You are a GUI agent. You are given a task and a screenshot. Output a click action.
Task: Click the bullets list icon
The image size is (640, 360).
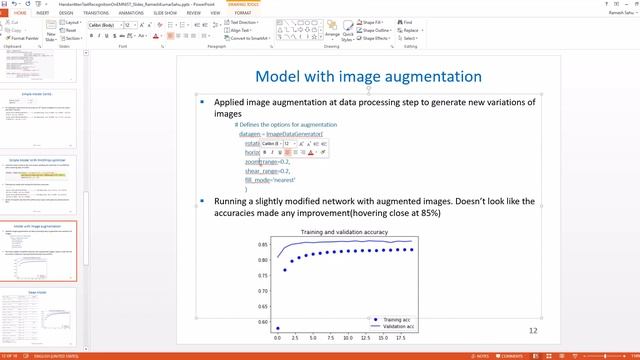point(171,25)
